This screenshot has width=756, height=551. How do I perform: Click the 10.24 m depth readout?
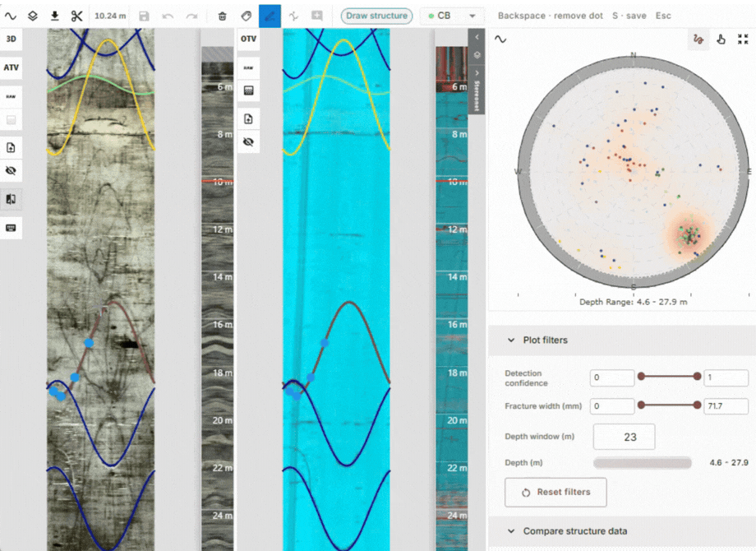pos(110,16)
